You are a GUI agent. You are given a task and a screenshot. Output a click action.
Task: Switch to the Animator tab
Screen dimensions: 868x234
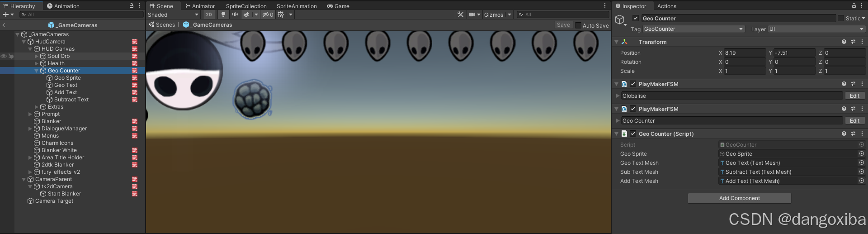tap(200, 6)
